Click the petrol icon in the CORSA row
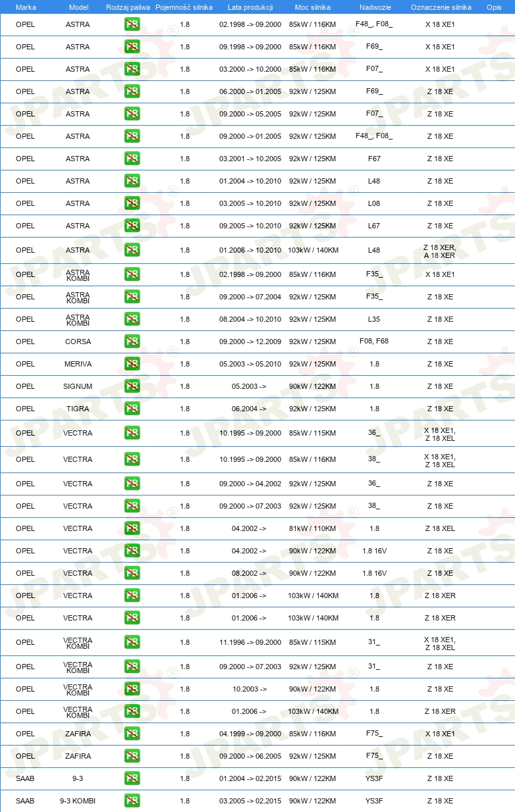 pyautogui.click(x=132, y=342)
